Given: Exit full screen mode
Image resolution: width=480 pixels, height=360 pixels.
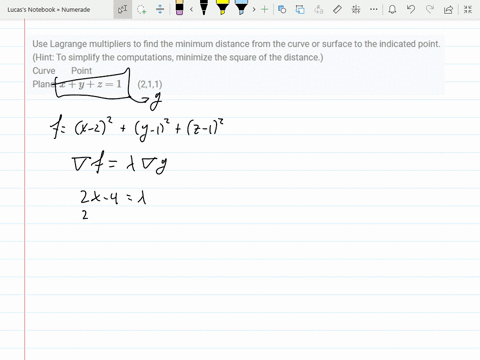Looking at the screenshot, I should (x=468, y=9).
